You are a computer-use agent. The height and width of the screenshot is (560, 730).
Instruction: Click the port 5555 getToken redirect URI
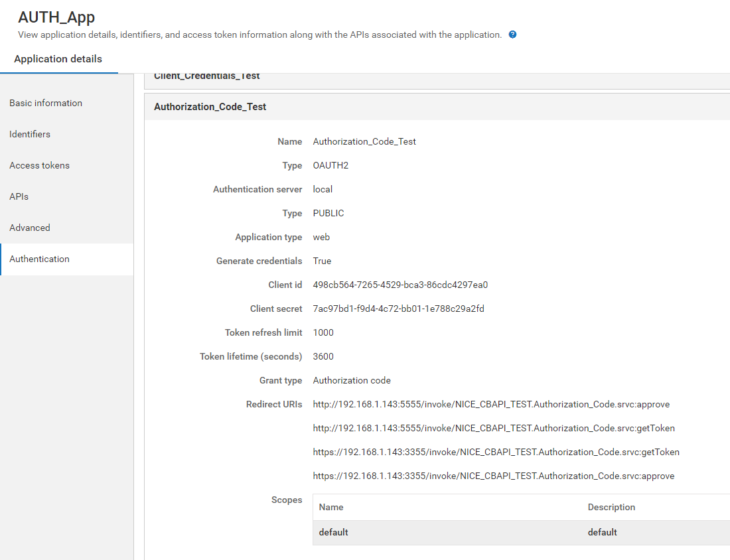click(494, 428)
